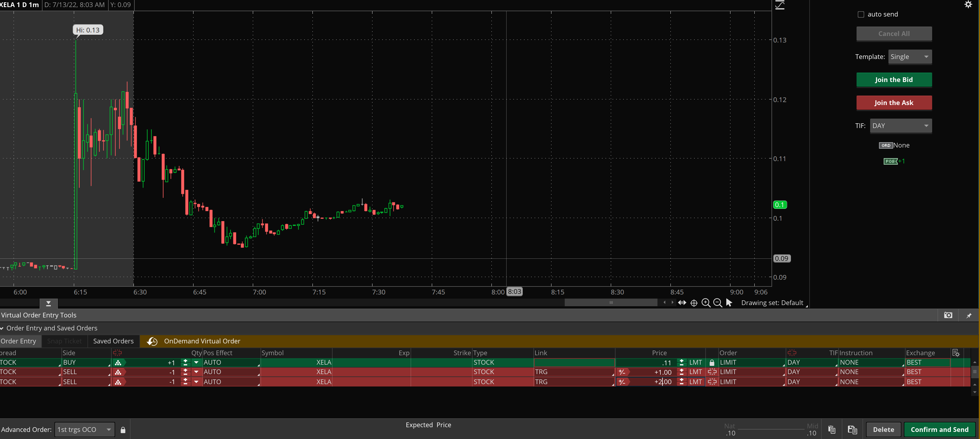Select the Order Entry tab
Viewport: 980px width, 439px height.
19,341
